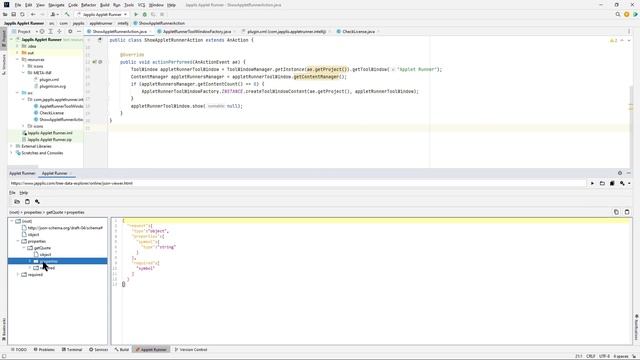
Task: Open the JSON viewer Help menu
Action: click(x=24, y=192)
